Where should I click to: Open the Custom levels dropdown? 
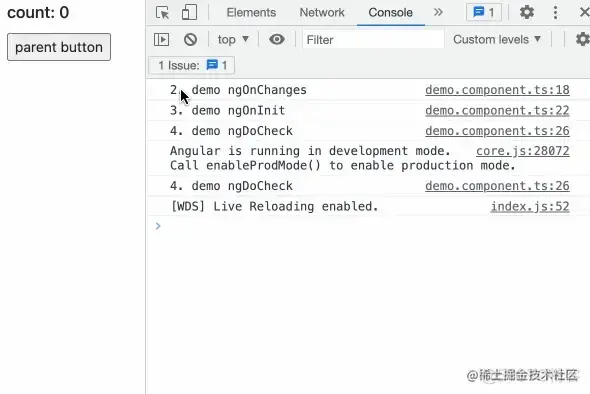tap(497, 40)
